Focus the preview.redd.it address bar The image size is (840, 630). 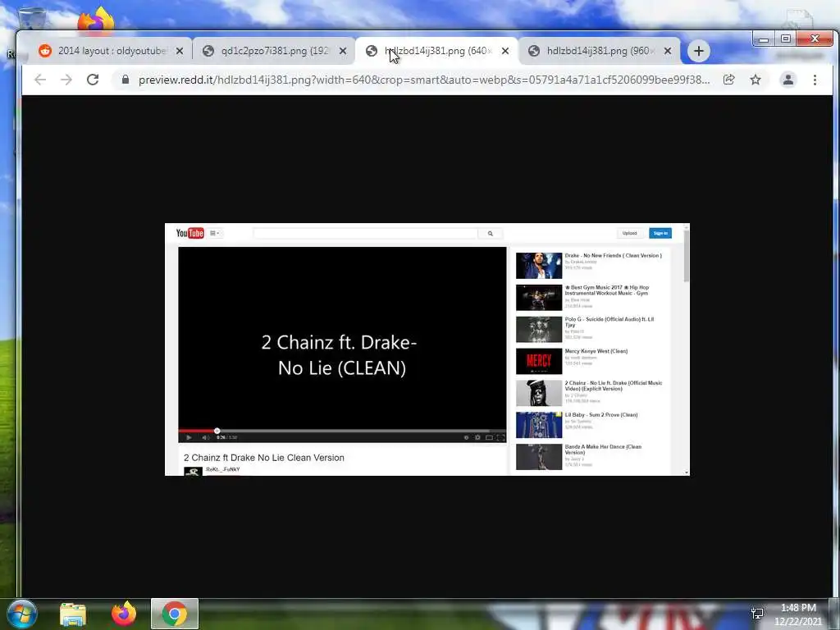coord(423,80)
